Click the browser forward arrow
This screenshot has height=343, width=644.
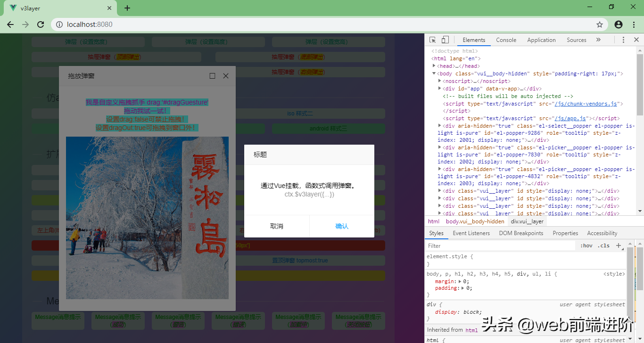pyautogui.click(x=25, y=24)
